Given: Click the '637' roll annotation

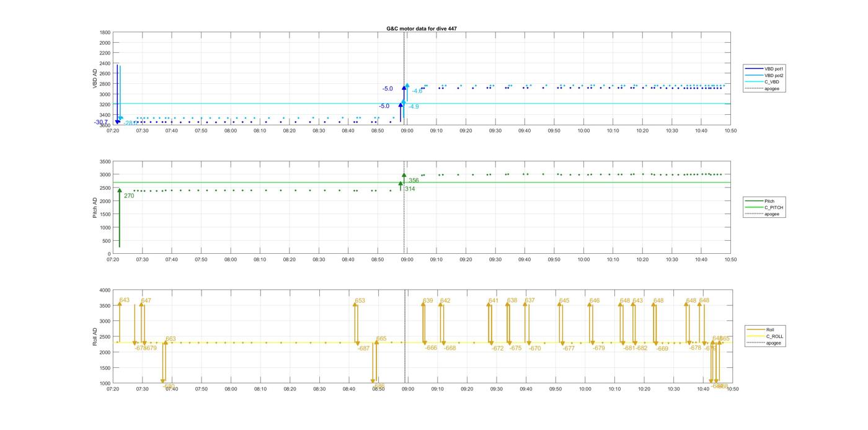Looking at the screenshot, I should (x=529, y=300).
